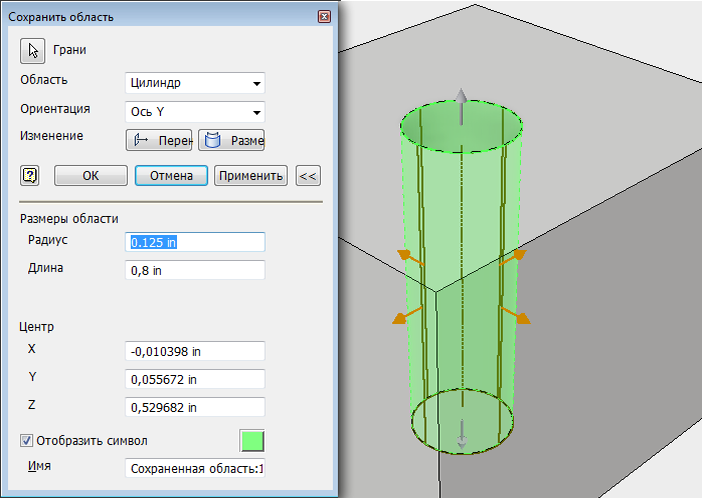This screenshot has width=702, height=498.
Task: Open the help icon button
Action: point(30,175)
